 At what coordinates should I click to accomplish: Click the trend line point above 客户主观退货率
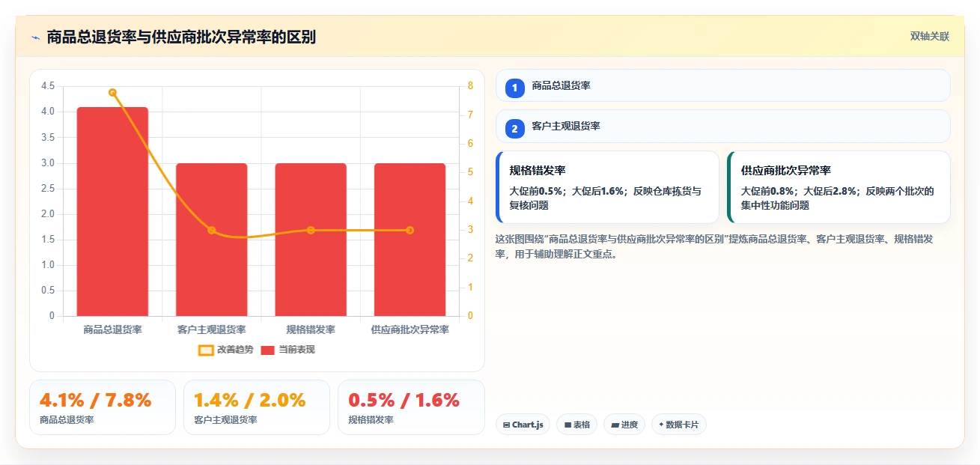click(211, 231)
